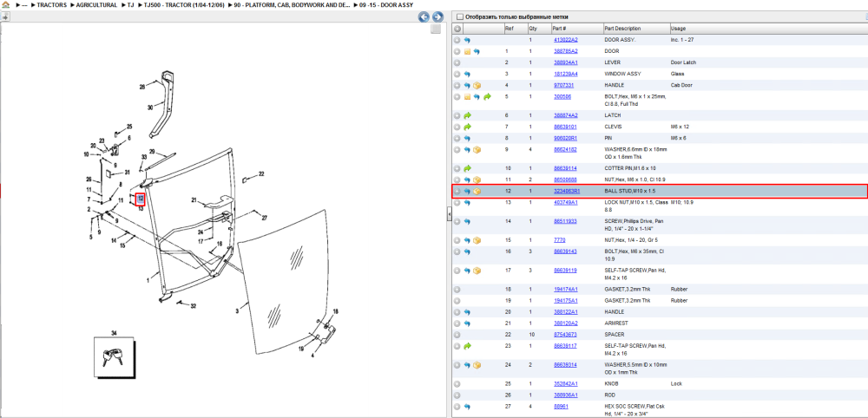
Task: Click green arrow in COTTER PIN row
Action: click(467, 168)
